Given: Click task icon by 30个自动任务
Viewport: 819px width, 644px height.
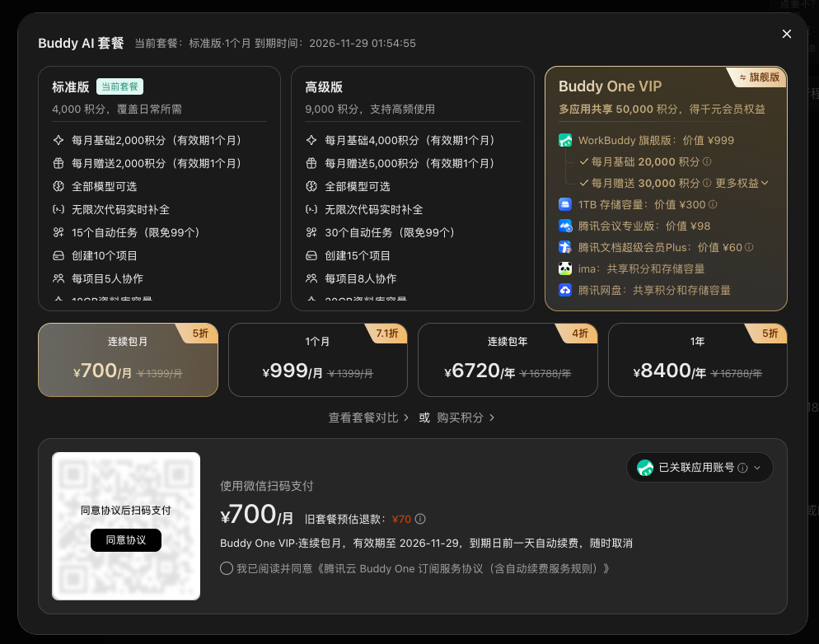Looking at the screenshot, I should click(311, 232).
